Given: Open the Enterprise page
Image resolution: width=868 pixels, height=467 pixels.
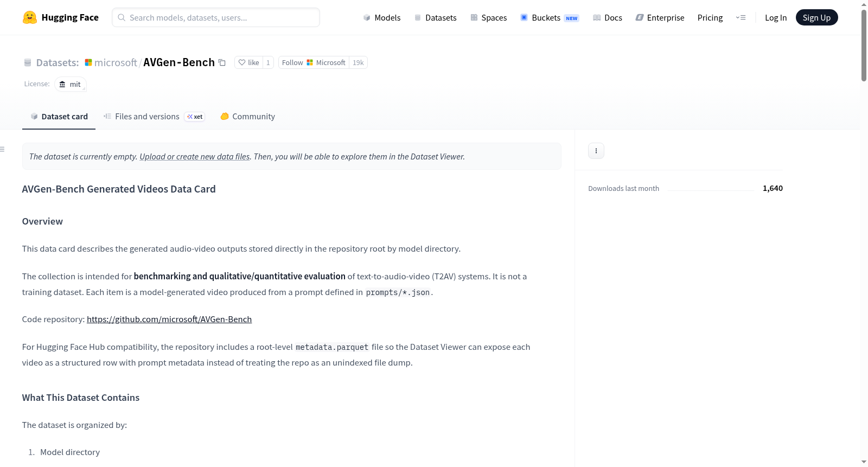Looking at the screenshot, I should click(660, 17).
